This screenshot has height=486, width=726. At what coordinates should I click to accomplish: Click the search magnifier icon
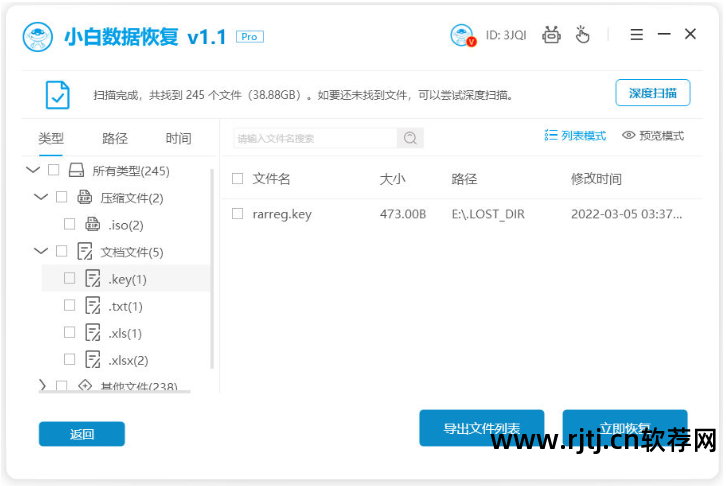click(410, 138)
